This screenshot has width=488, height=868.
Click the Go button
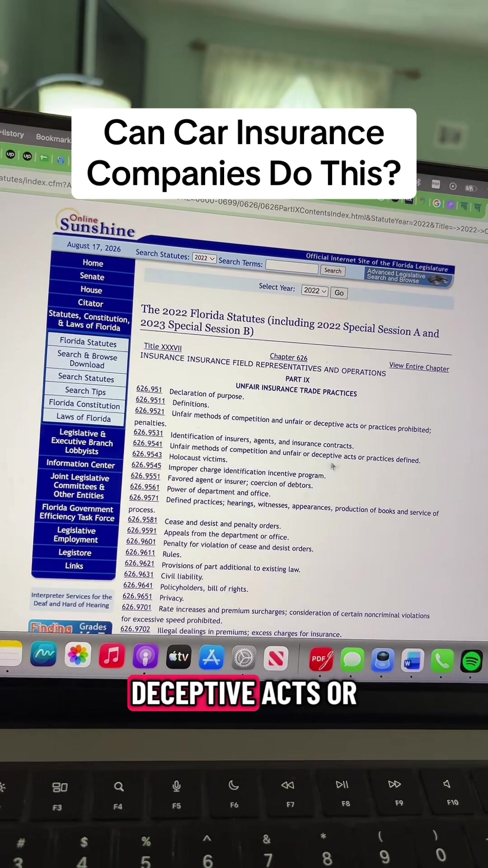(339, 293)
